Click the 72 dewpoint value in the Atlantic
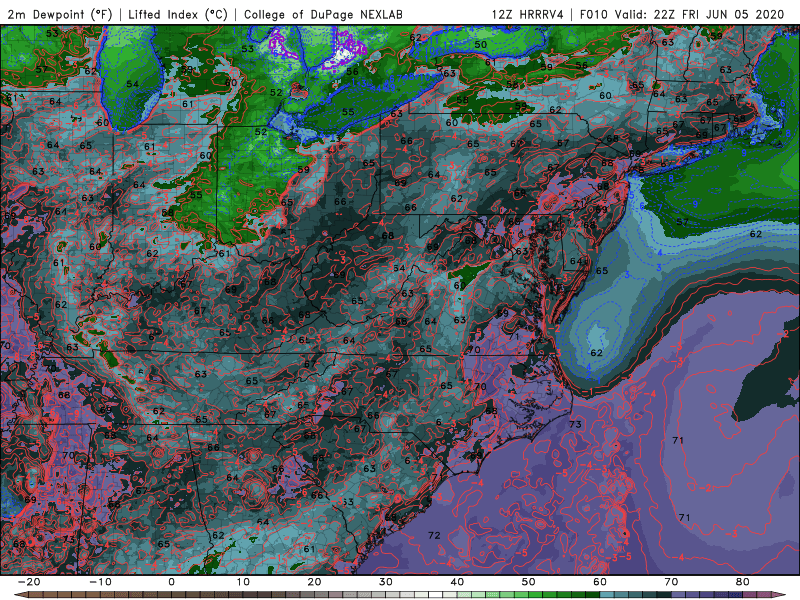 point(434,535)
